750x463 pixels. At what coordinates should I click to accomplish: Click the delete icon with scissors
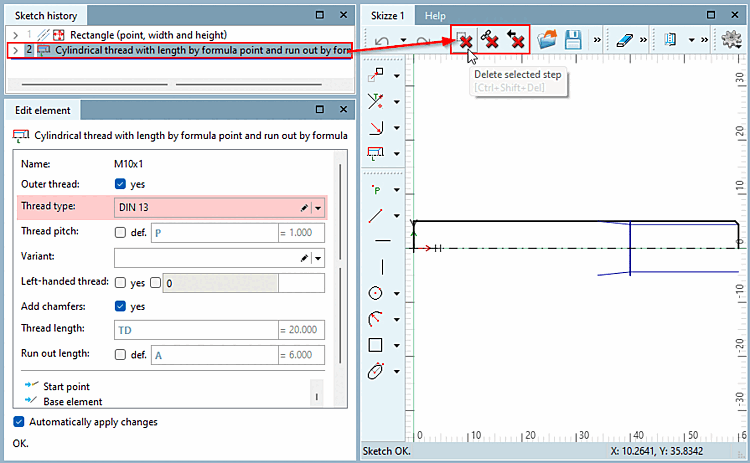(490, 40)
